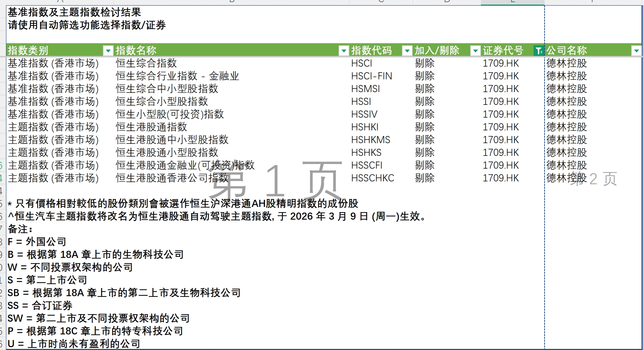Click the note SW = 第二上市及不同投票权架构的公司
The width and height of the screenshot is (644, 350).
pyautogui.click(x=99, y=318)
